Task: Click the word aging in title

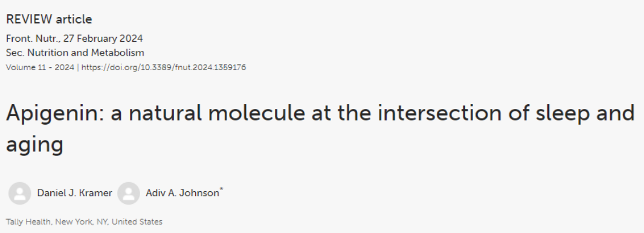Action: [x=34, y=145]
